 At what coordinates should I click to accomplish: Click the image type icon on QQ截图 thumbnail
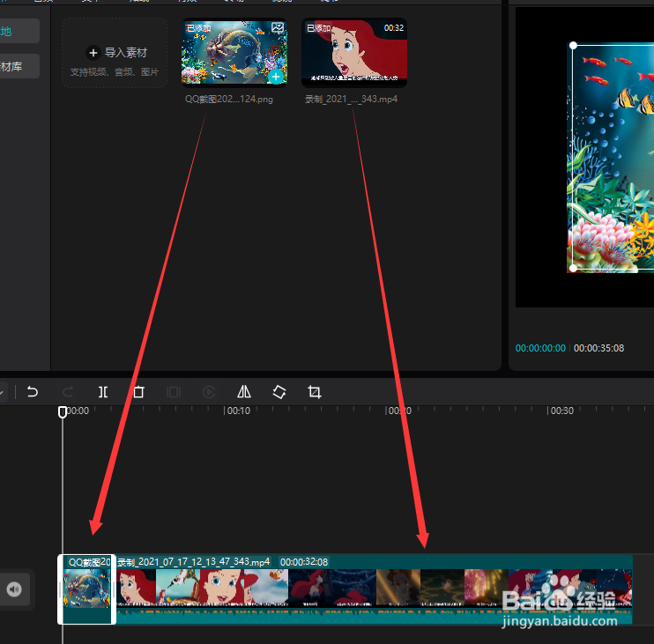coord(278,28)
